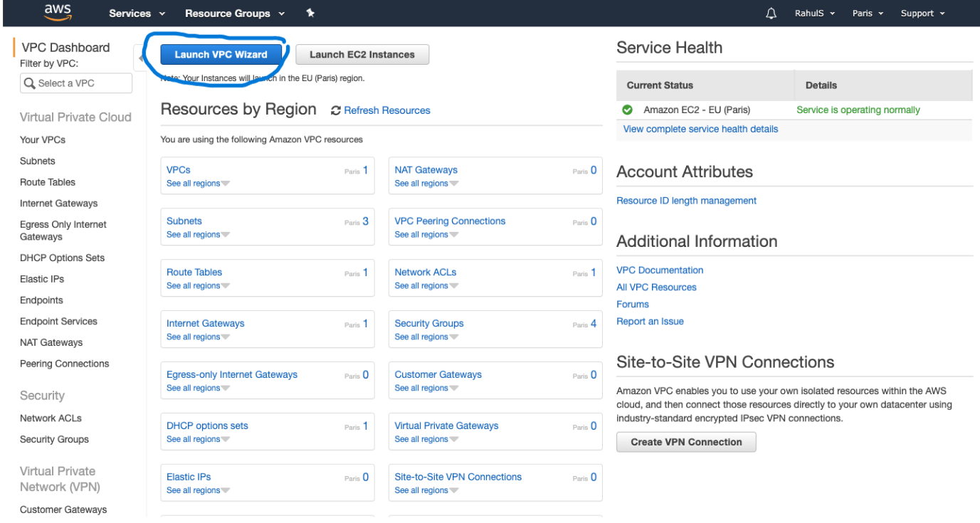Open the Services dropdown menu
The width and height of the screenshot is (980, 523).
tap(137, 14)
